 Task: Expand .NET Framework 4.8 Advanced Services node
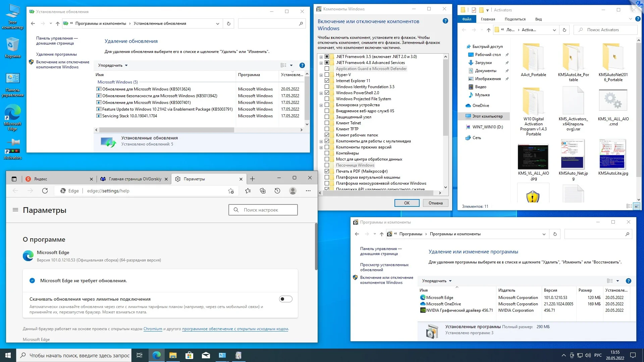click(x=321, y=63)
